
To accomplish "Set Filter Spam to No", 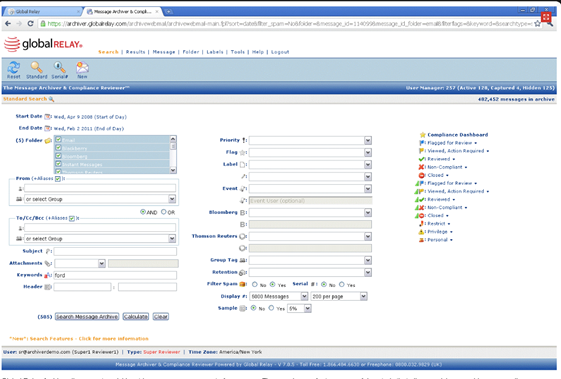I will (x=255, y=285).
